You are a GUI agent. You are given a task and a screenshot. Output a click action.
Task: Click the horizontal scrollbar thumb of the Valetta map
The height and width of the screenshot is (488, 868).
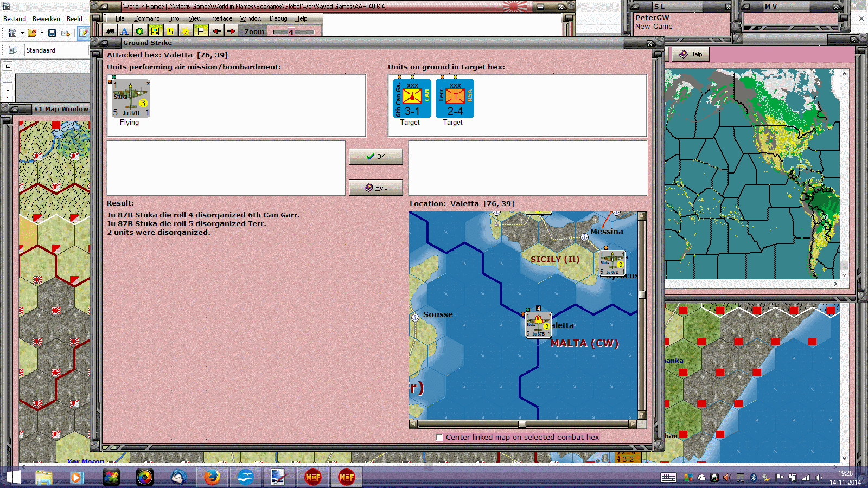click(x=522, y=424)
